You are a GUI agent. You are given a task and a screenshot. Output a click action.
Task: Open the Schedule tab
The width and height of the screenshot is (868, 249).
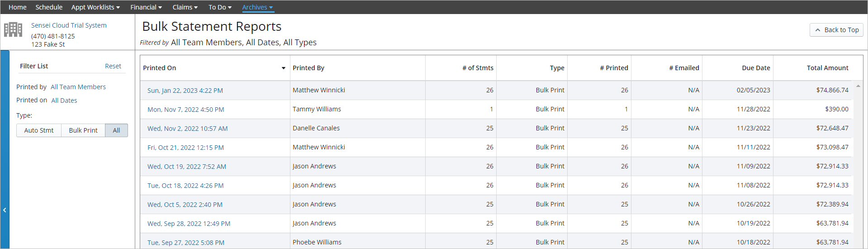[x=49, y=7]
